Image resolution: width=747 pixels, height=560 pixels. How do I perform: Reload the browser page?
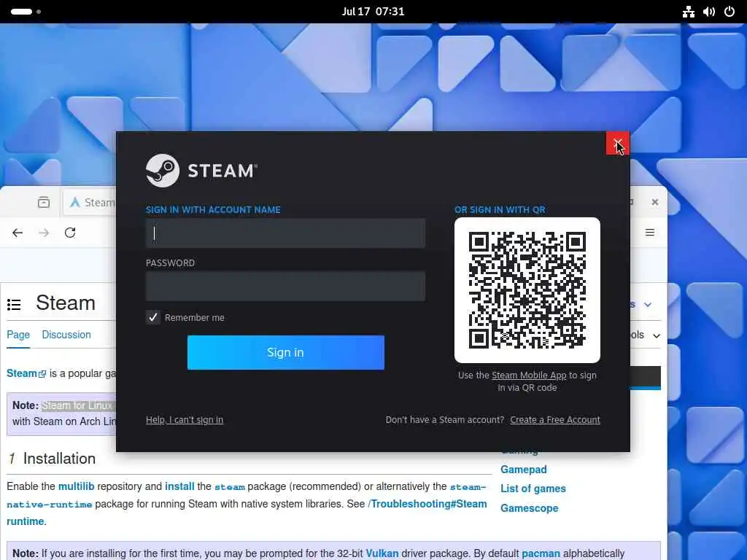70,233
